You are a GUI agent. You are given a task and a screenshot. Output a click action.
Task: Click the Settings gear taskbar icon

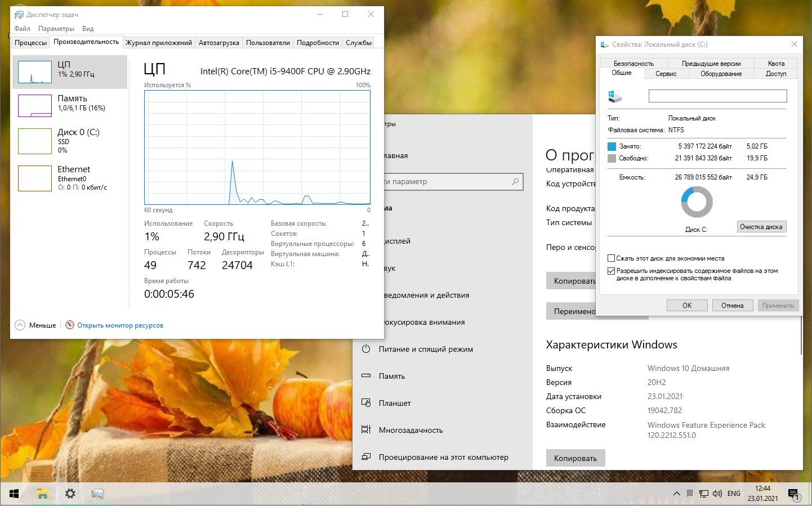click(x=70, y=494)
